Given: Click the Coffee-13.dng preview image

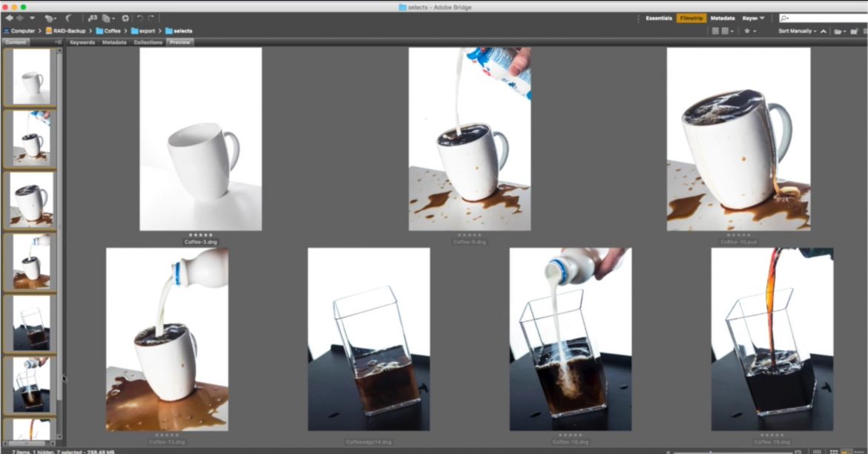Looking at the screenshot, I should click(x=167, y=340).
